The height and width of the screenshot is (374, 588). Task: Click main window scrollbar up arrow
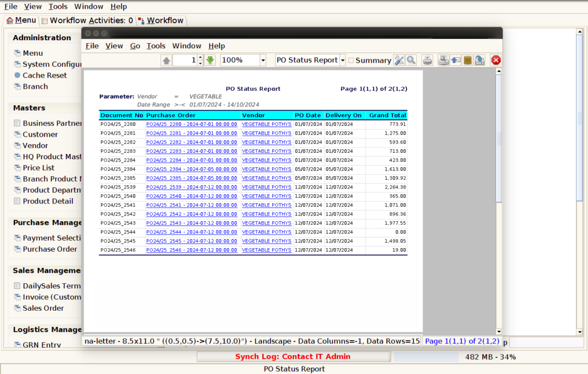pyautogui.click(x=580, y=32)
